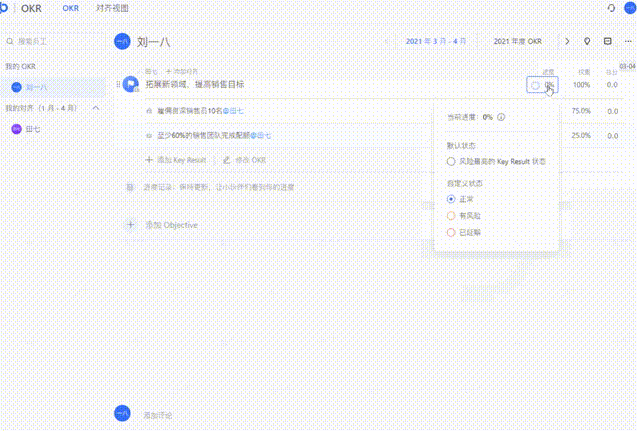The height and width of the screenshot is (431, 637).
Task: Click the icon before 雇佣资深销售员10名
Action: pyautogui.click(x=149, y=111)
